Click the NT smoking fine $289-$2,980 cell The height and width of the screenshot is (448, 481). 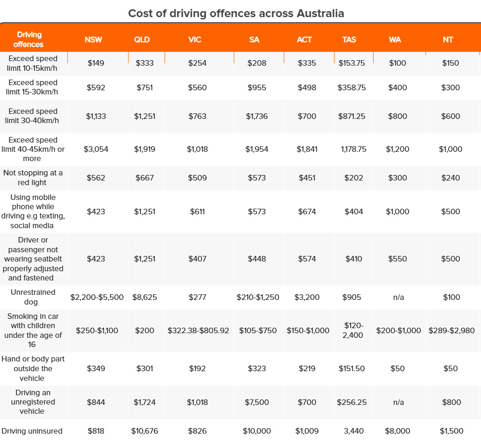pos(451,330)
